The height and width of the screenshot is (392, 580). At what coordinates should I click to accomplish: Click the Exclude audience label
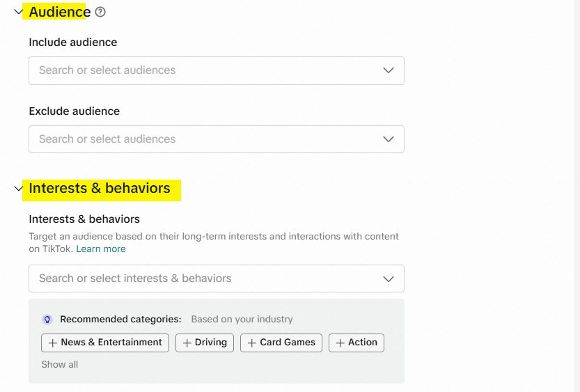point(74,111)
